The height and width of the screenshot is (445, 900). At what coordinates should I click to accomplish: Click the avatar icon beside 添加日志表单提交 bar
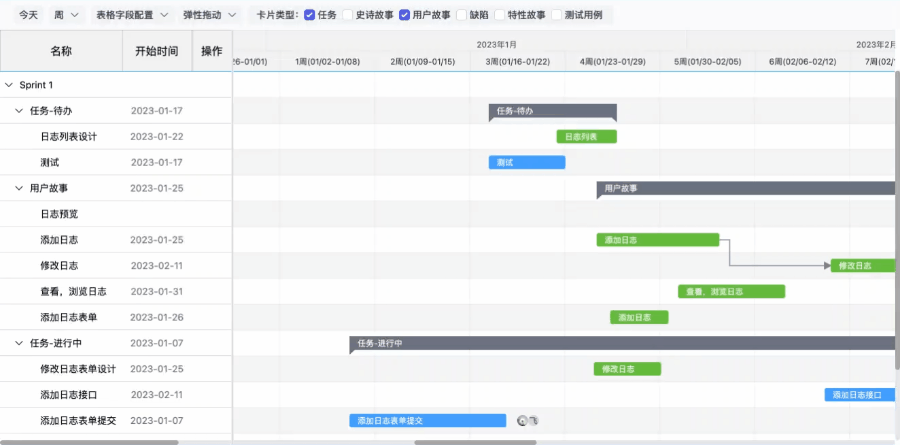coord(522,421)
